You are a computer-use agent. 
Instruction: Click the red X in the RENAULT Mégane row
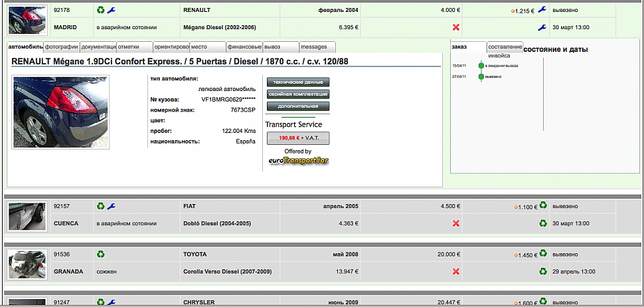coord(455,27)
